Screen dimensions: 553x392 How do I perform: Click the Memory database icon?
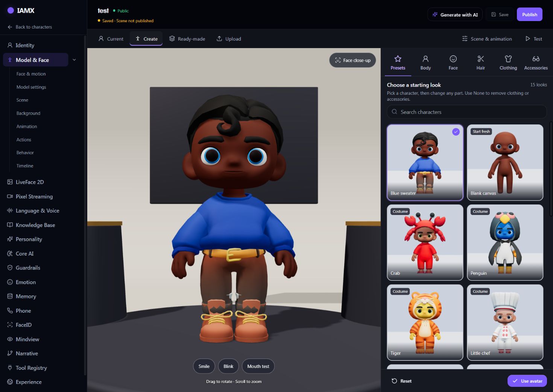tap(10, 296)
